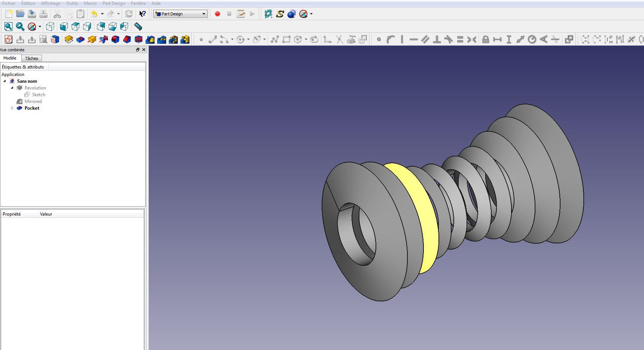
Task: Fit all content with magnifier icon
Action: pyautogui.click(x=8, y=27)
